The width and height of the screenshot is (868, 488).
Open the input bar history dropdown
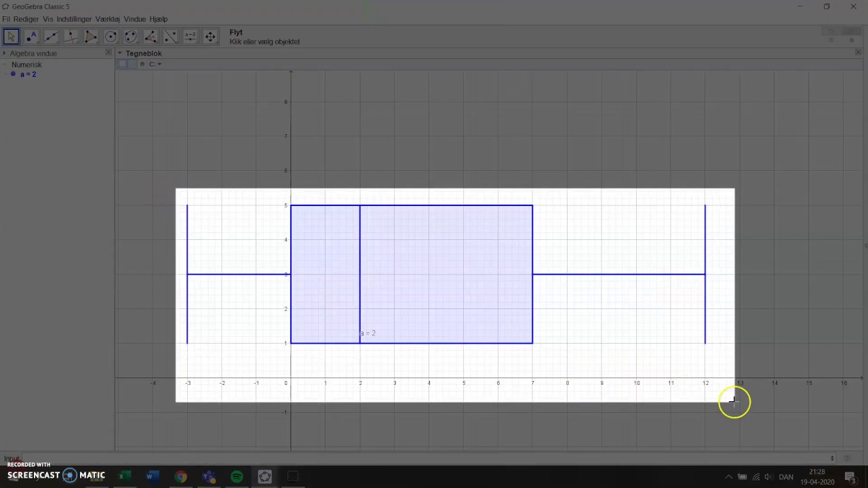point(832,458)
